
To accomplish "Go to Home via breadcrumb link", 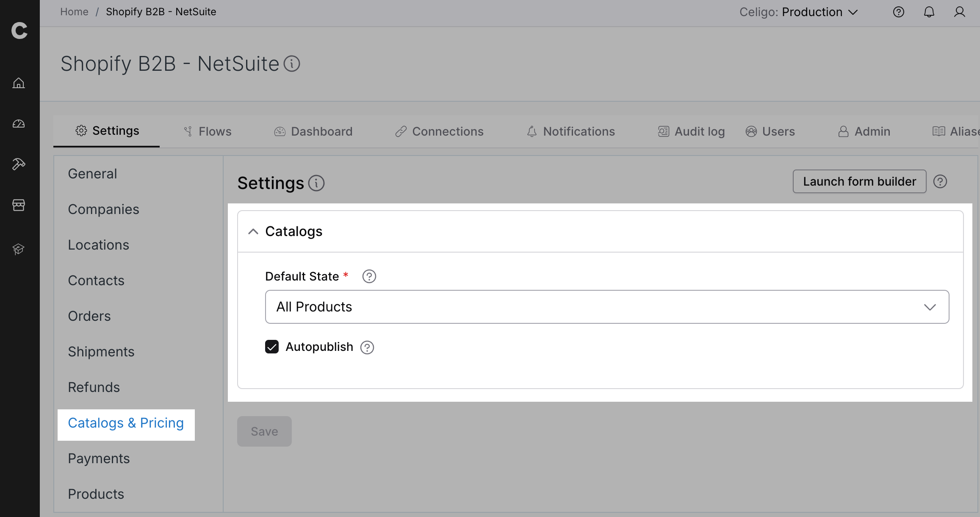I will click(74, 12).
